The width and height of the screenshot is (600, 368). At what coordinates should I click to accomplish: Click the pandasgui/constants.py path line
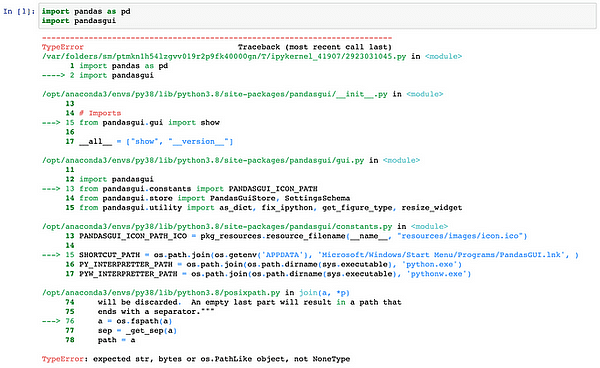245,226
